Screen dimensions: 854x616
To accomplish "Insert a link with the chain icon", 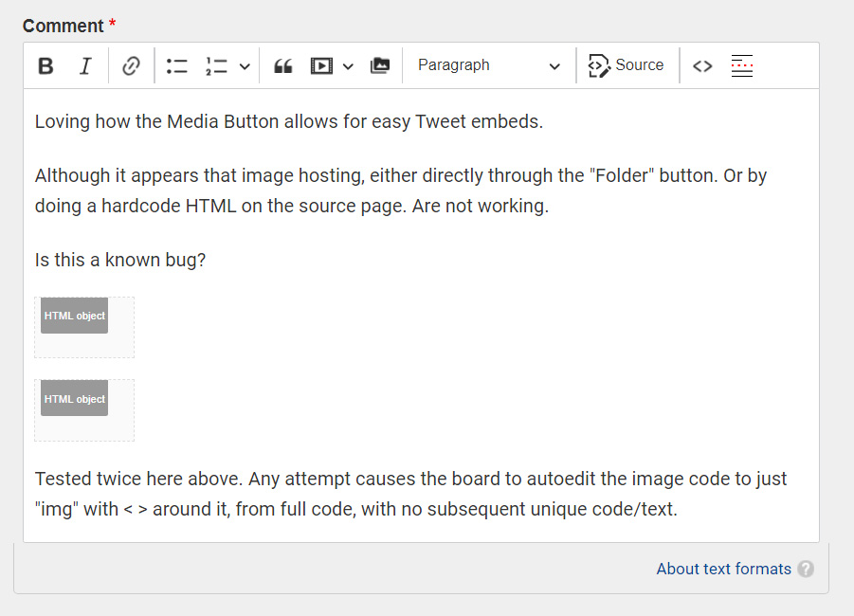I will pos(131,66).
